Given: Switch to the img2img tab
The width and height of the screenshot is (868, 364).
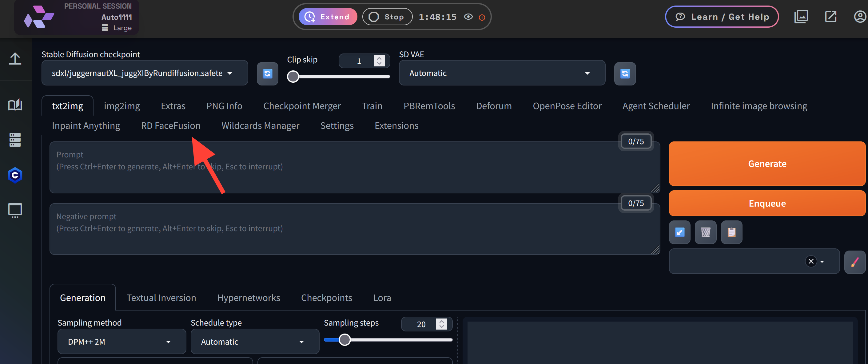Looking at the screenshot, I should [122, 105].
